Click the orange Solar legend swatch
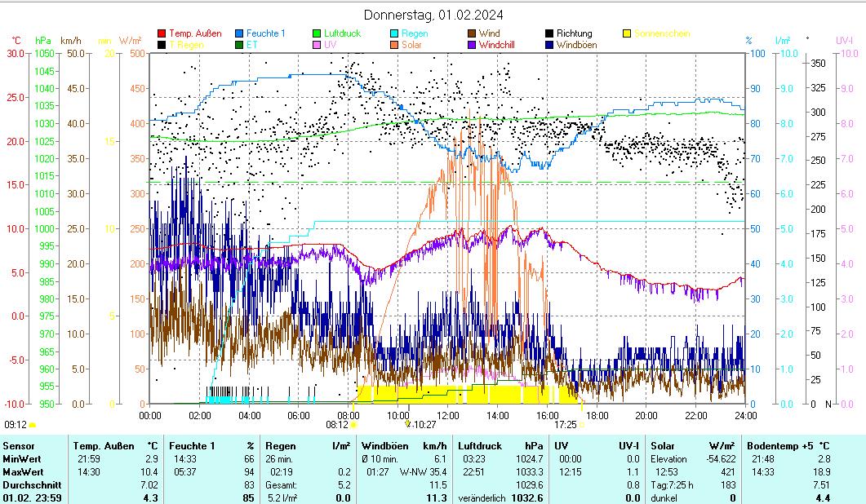 point(394,46)
